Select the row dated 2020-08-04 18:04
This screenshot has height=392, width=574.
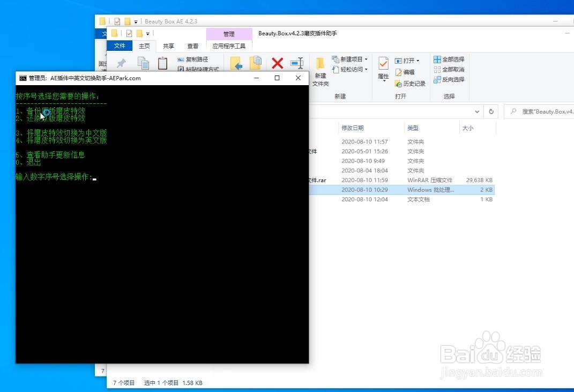tap(402, 170)
